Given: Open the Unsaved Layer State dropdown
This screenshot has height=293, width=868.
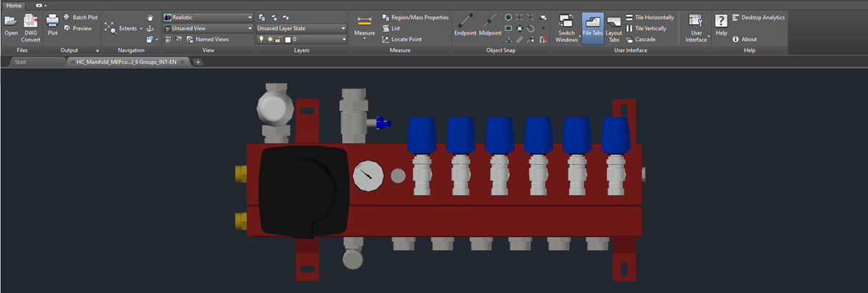Looking at the screenshot, I should 302,28.
